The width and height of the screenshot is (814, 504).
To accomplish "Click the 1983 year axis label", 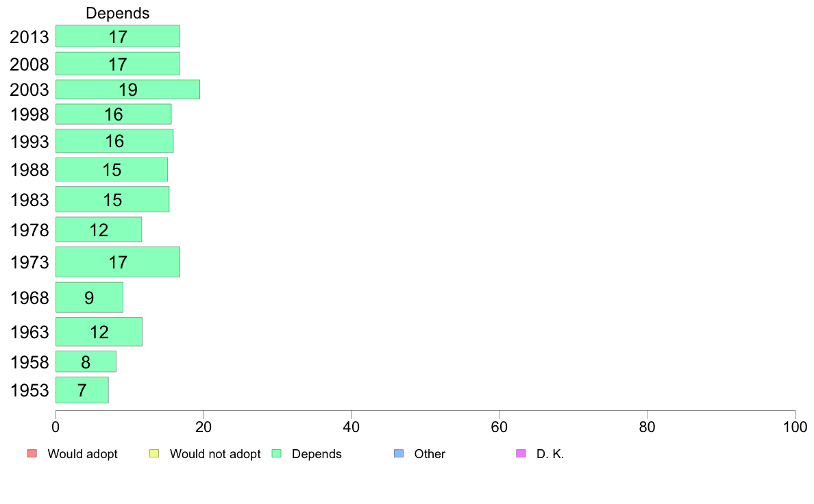I will (x=29, y=200).
